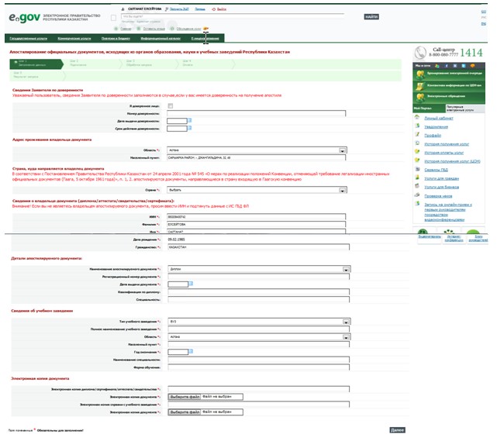The width and height of the screenshot is (497, 448).
Task: Open calendar icon next to Срок действия доверенности
Action: tap(190, 128)
